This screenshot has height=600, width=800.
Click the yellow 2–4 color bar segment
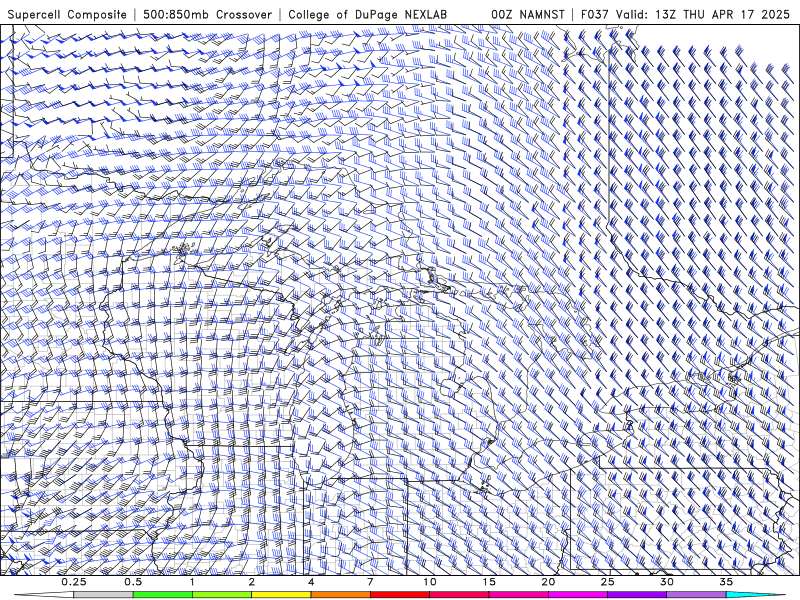coord(281,595)
